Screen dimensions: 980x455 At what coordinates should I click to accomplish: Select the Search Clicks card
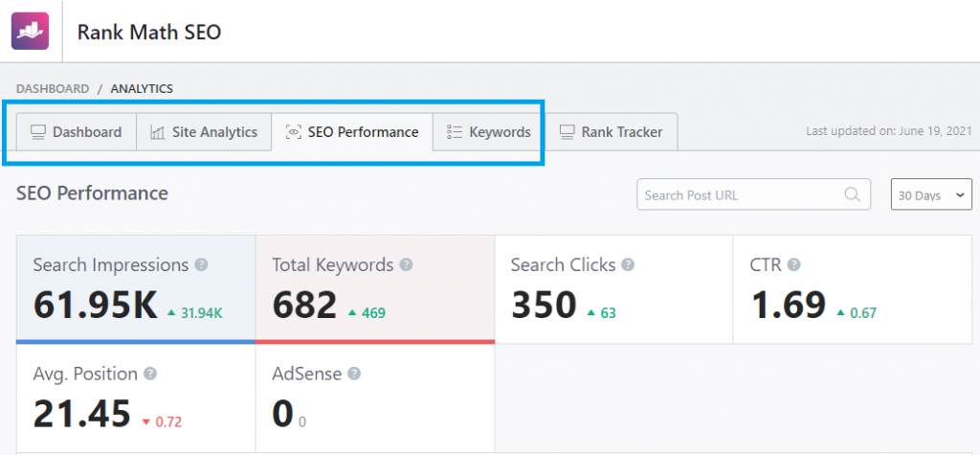point(613,289)
